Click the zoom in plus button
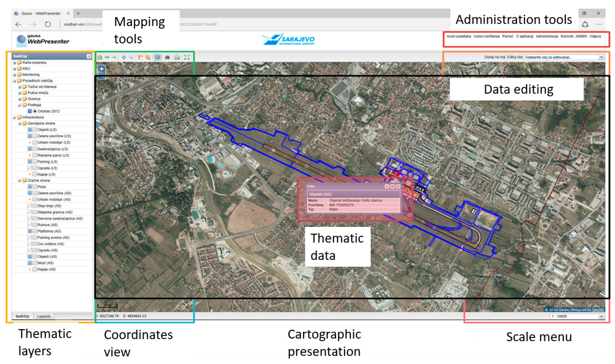 click(x=102, y=69)
